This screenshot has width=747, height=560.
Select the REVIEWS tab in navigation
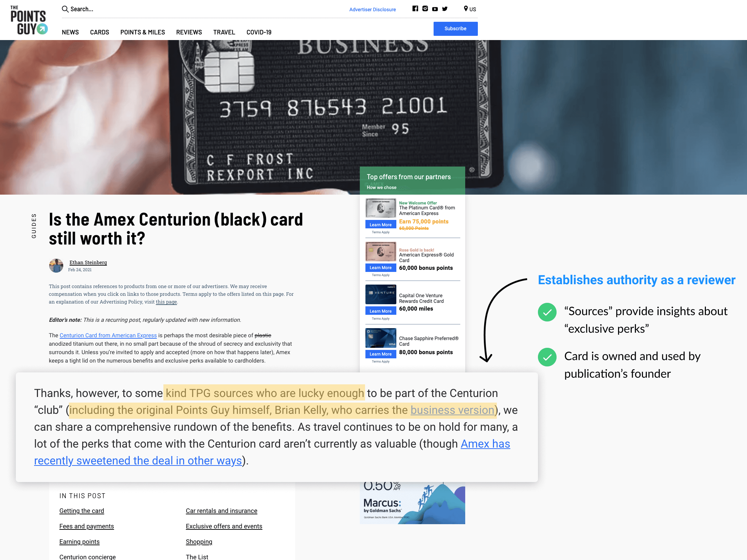189,32
